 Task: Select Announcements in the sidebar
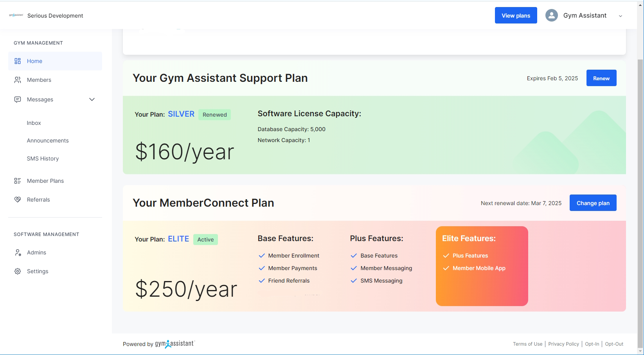pos(48,140)
